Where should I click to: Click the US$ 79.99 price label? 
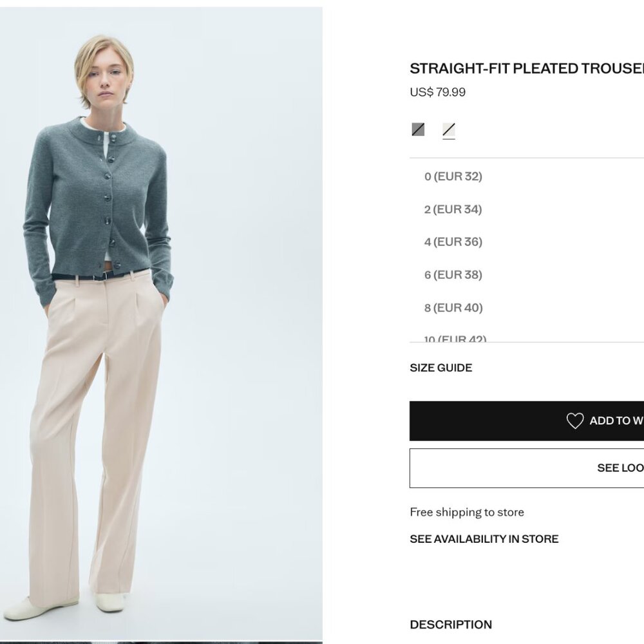click(438, 91)
